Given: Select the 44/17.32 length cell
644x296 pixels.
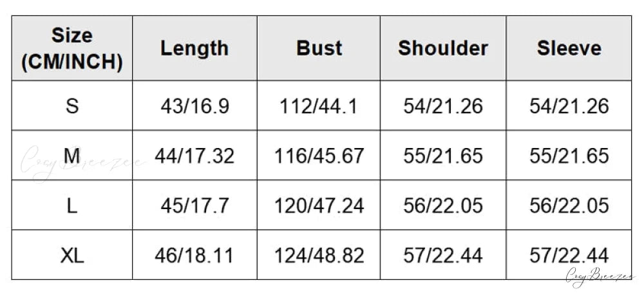Looking at the screenshot, I should point(194,156).
